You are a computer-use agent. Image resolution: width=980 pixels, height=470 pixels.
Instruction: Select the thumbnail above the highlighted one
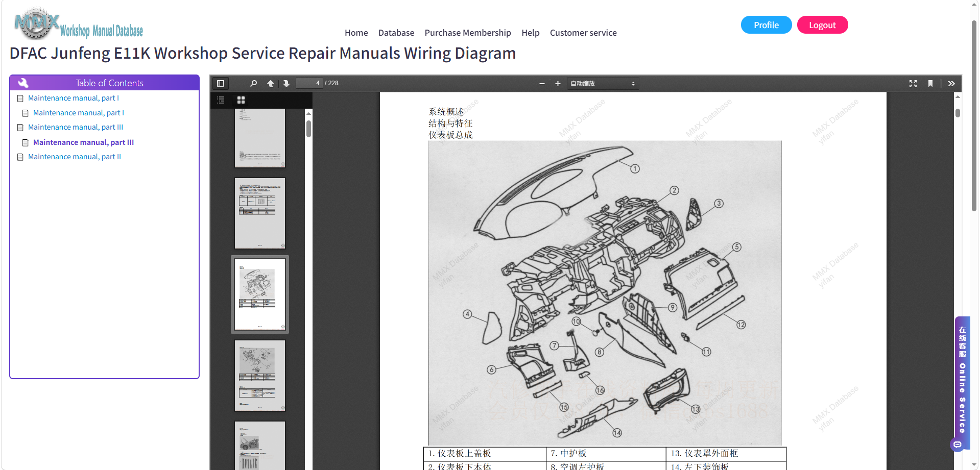260,213
